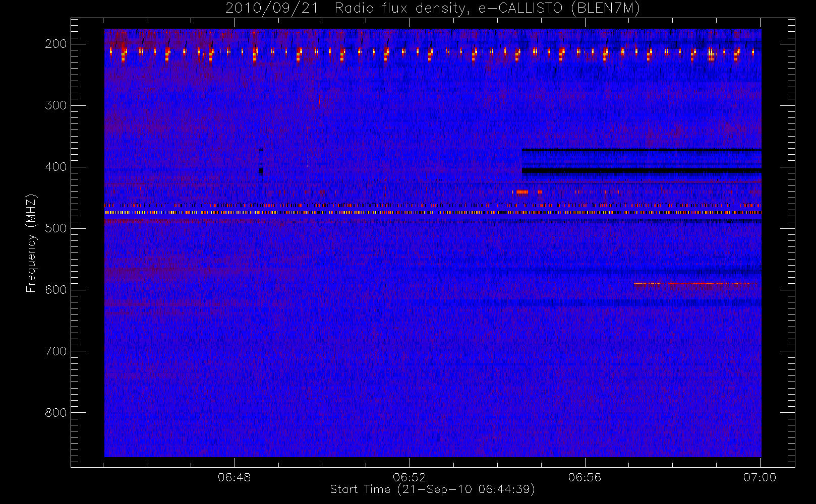Click the red burst near 430 MHz at 06:54
Screen dimensions: 816x504
click(522, 192)
